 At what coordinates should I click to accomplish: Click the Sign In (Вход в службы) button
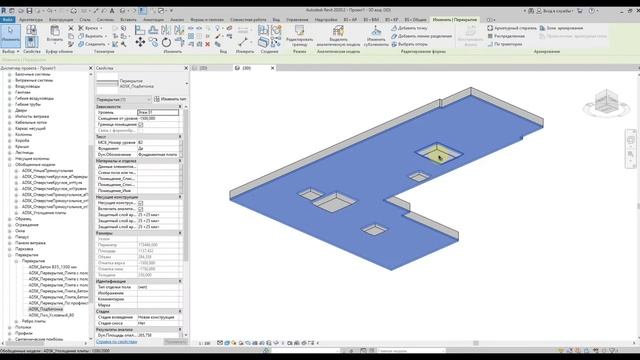555,11
